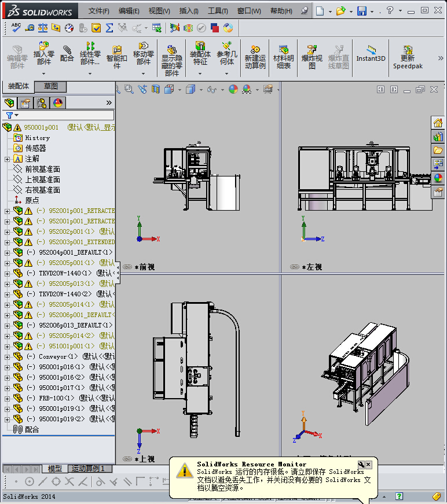Open the Design Library icon in task pane
Image resolution: width=447 pixels, height=504 pixels.
pyautogui.click(x=438, y=137)
